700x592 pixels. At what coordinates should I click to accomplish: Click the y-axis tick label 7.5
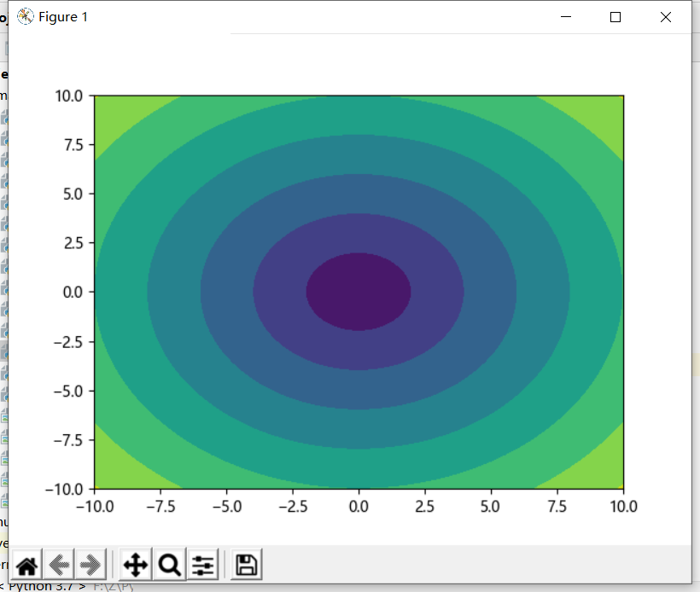tap(73, 144)
